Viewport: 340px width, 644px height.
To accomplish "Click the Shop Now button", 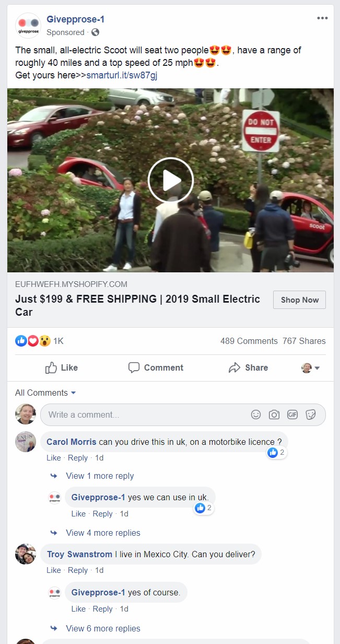I will [x=299, y=300].
